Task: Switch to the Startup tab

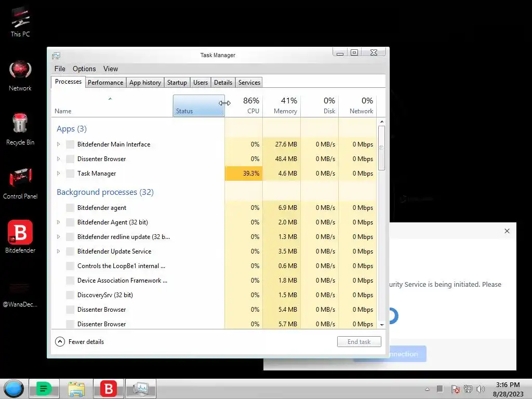Action: pyautogui.click(x=177, y=83)
